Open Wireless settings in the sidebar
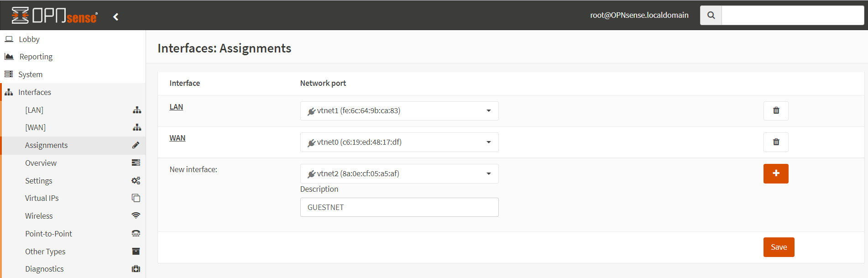868x278 pixels. click(39, 216)
